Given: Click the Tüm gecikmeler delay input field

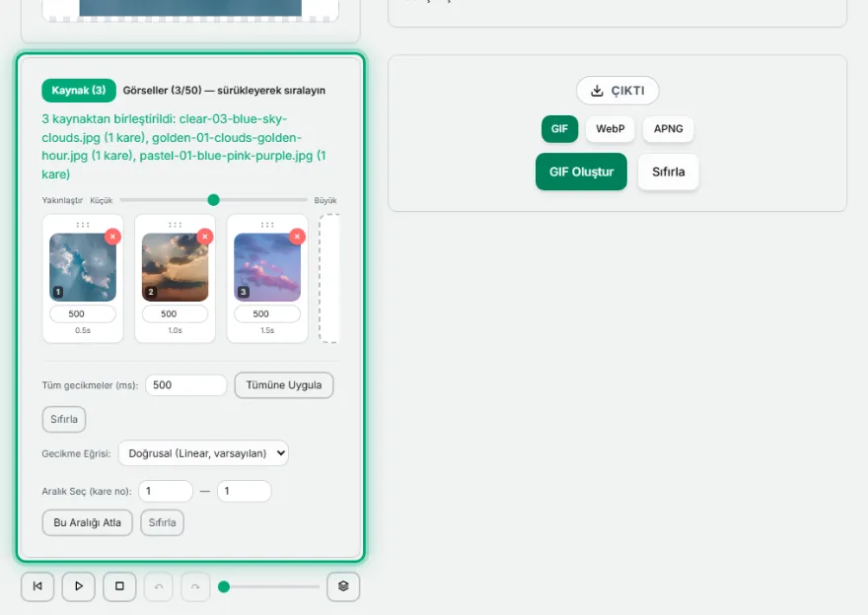Looking at the screenshot, I should (186, 385).
